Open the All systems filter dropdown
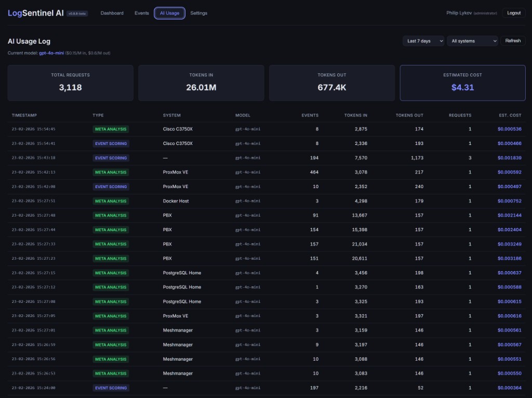This screenshot has width=532, height=398. point(472,41)
